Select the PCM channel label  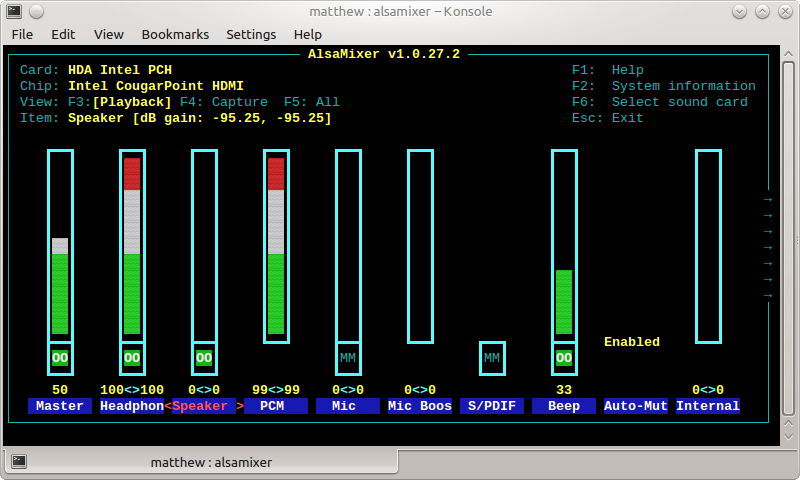point(276,406)
